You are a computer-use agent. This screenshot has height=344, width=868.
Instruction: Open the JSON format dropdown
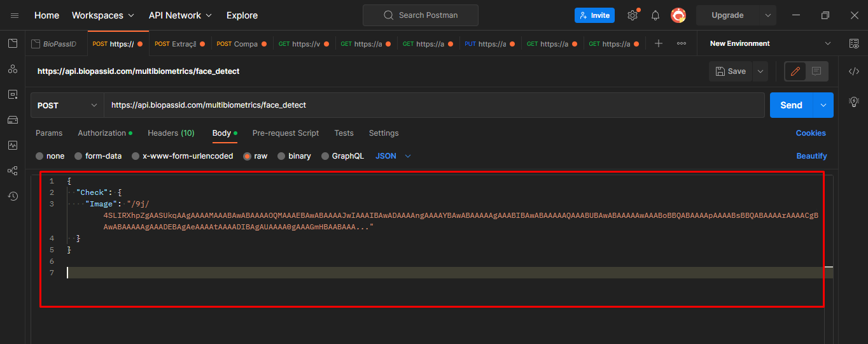pos(393,156)
